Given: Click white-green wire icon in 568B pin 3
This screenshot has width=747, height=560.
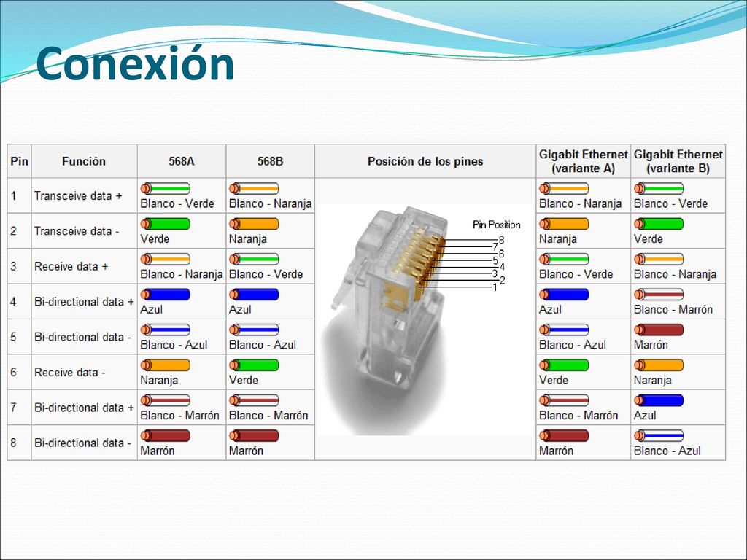Looking at the screenshot, I should 254,259.
